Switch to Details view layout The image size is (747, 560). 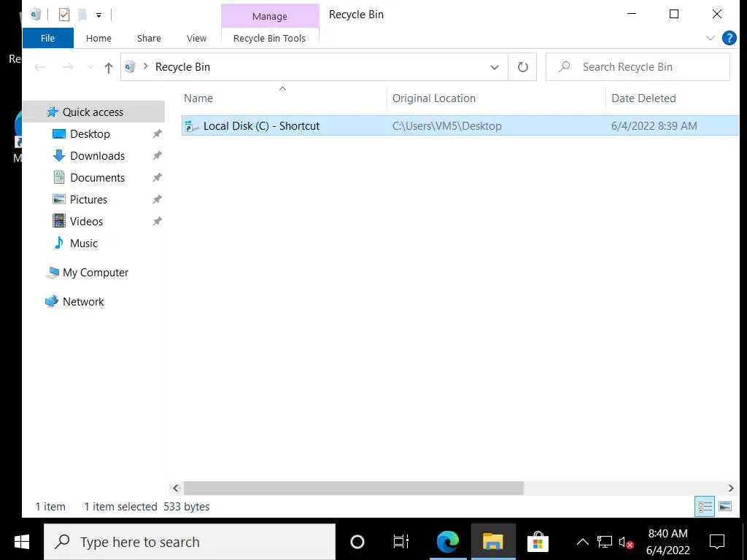[x=705, y=507]
